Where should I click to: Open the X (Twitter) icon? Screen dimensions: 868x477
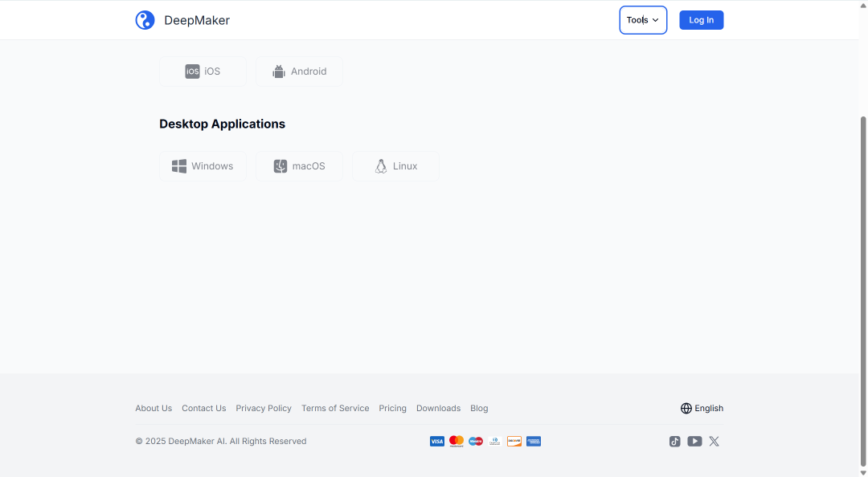(x=714, y=441)
